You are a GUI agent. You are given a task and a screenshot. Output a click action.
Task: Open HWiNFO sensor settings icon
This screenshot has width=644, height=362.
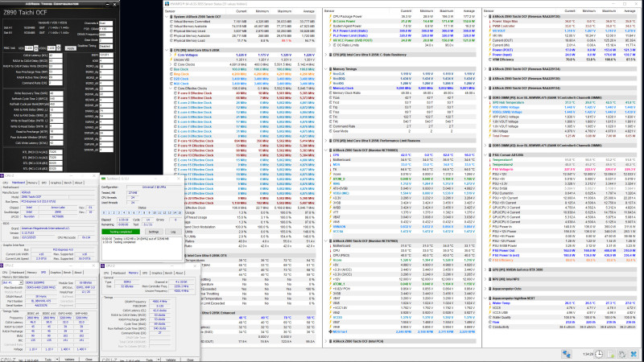coord(622,354)
